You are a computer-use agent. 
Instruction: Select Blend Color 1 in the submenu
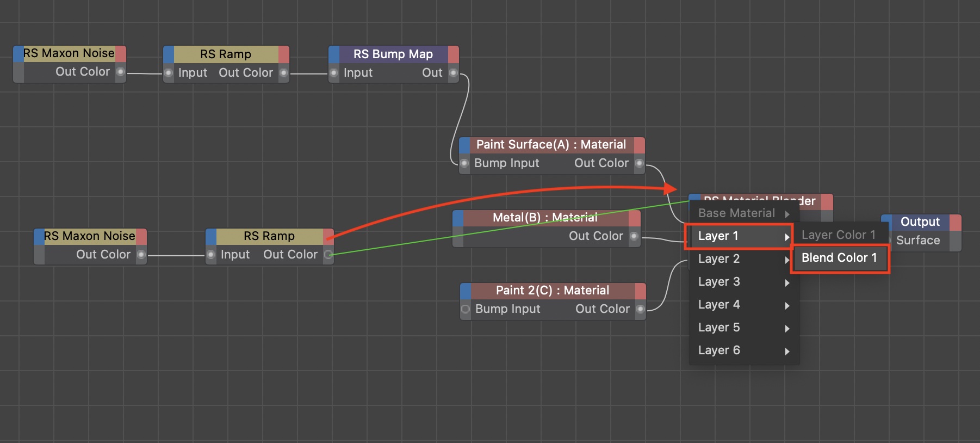839,258
